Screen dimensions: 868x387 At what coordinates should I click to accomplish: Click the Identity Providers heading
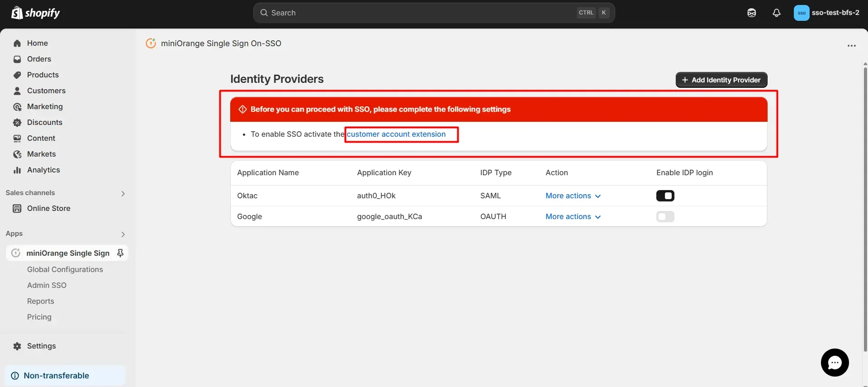[x=277, y=79]
